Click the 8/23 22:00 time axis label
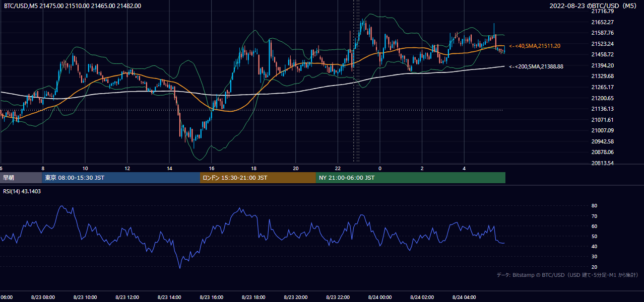This screenshot has width=644, height=302. (x=338, y=297)
